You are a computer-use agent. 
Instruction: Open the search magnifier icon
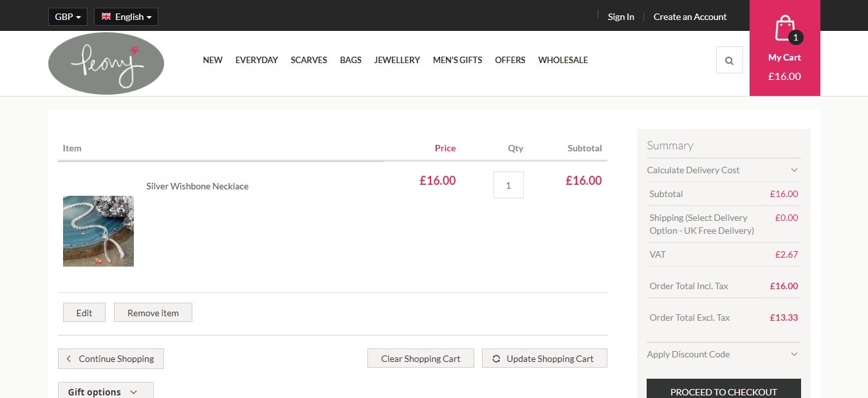click(x=729, y=61)
